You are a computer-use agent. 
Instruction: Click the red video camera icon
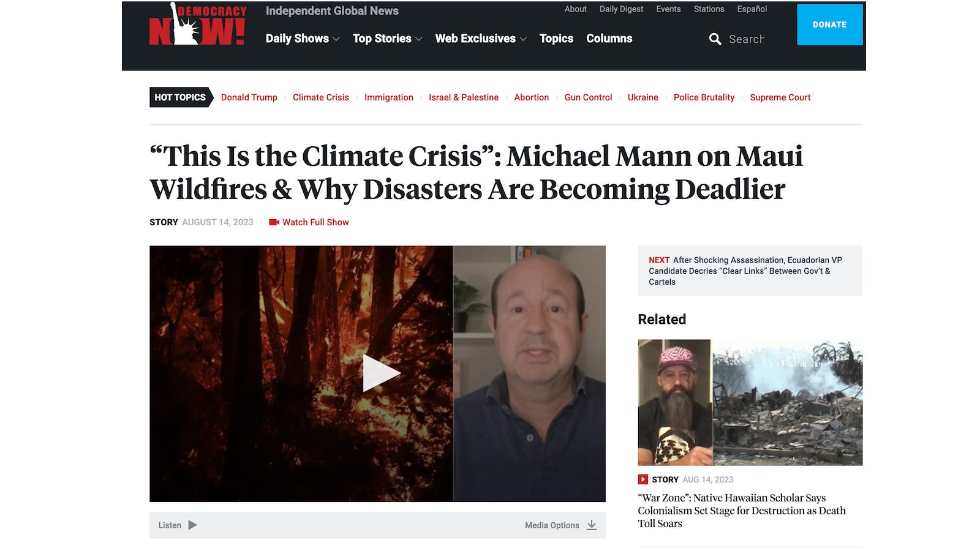coord(274,222)
